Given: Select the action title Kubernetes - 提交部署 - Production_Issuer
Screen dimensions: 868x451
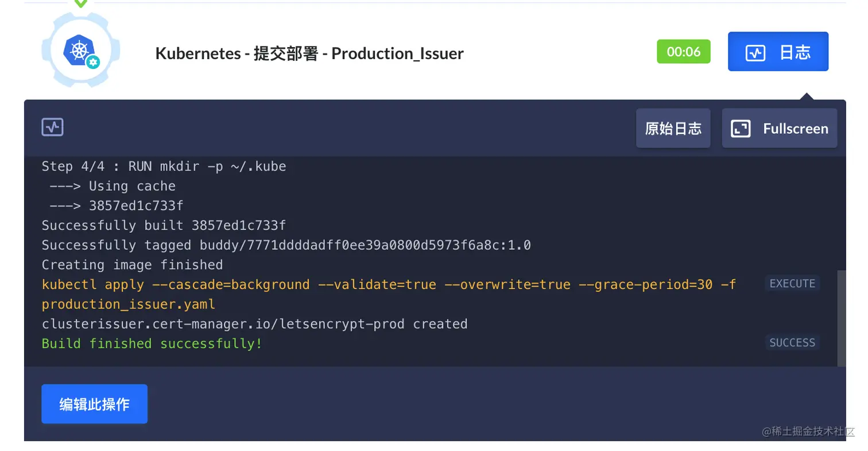Looking at the screenshot, I should pos(309,53).
